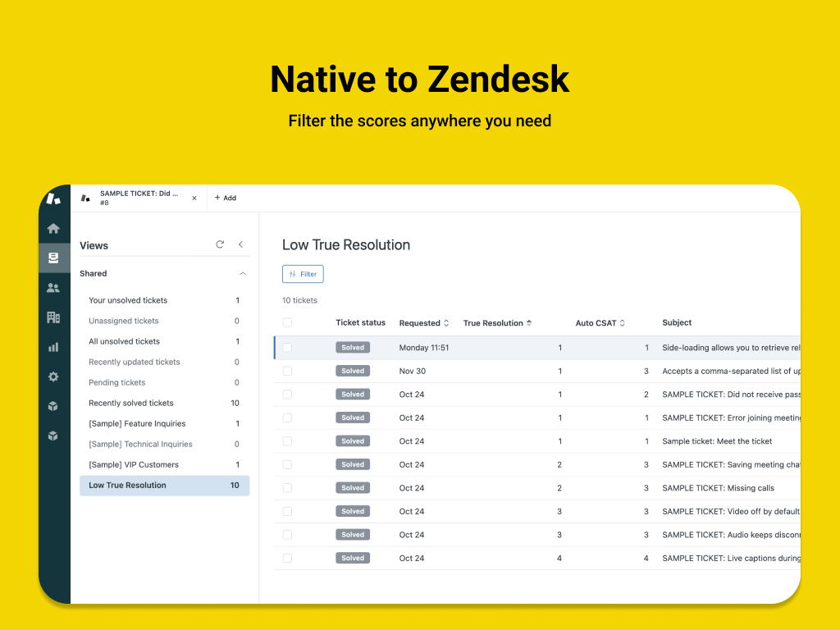This screenshot has height=630, width=840.
Task: Select the Low True Resolution view
Action: [164, 486]
